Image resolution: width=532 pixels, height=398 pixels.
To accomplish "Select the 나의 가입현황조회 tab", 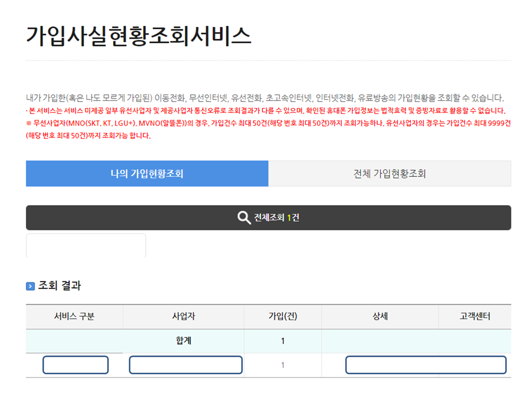I will point(147,173).
